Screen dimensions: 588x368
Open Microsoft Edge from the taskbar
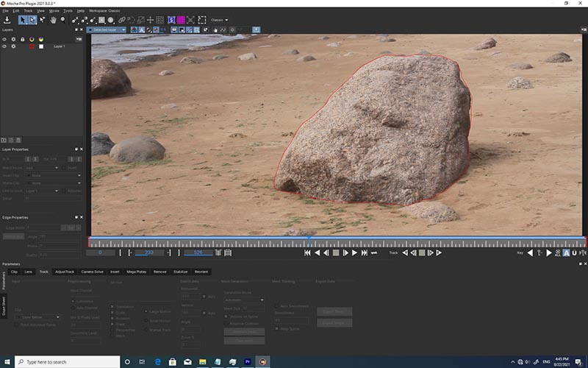[x=157, y=361]
